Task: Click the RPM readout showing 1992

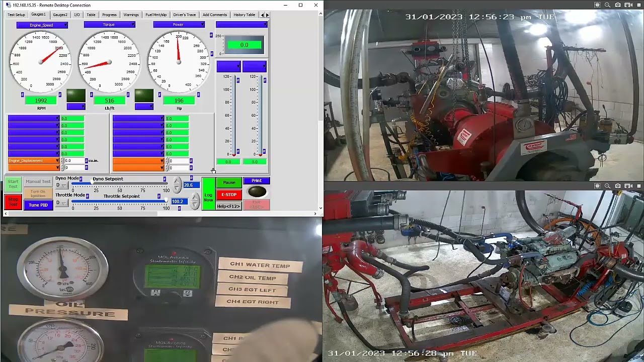Action: click(x=41, y=101)
